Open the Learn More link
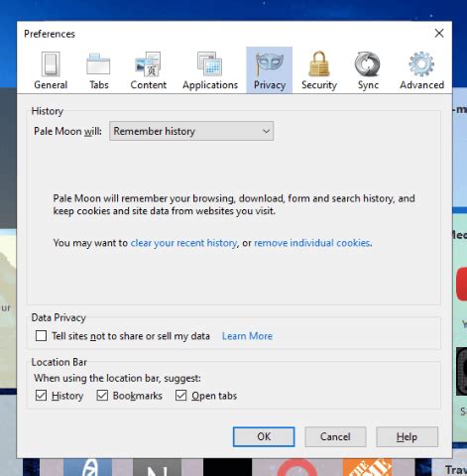 [x=247, y=336]
